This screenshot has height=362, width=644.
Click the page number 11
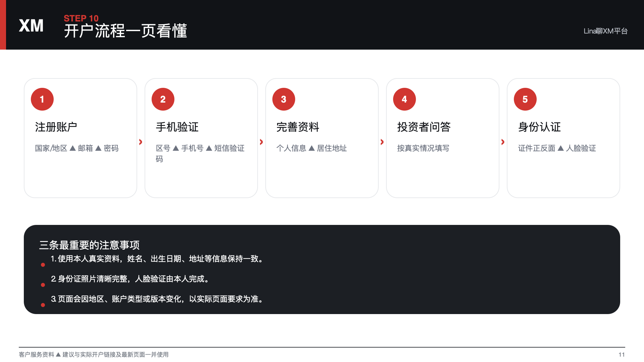pos(622,355)
